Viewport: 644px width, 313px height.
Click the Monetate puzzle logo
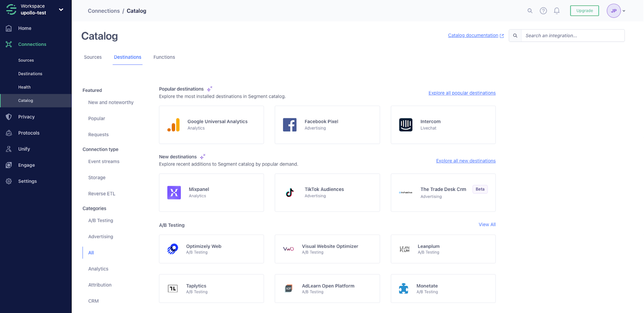tap(404, 288)
